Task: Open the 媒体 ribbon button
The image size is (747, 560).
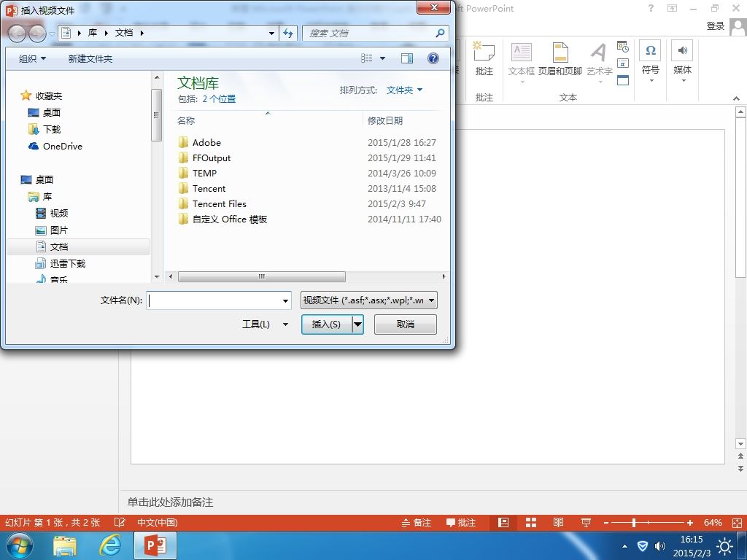Action: click(682, 62)
